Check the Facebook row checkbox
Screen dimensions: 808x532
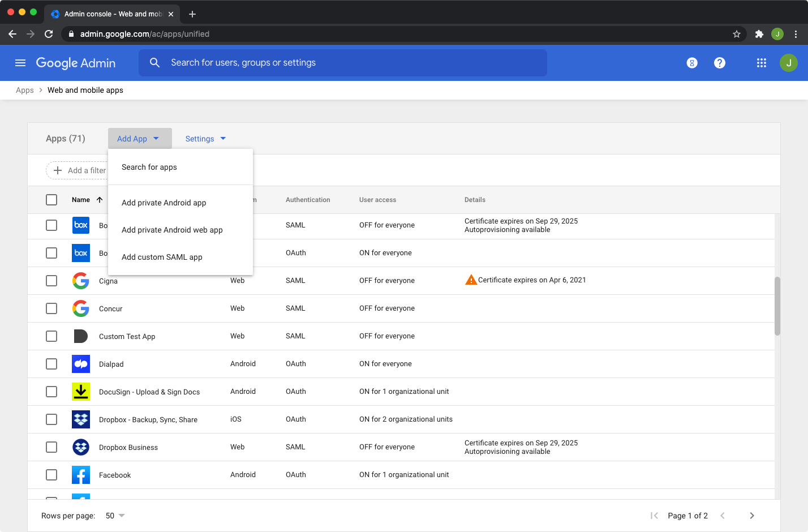click(x=51, y=475)
